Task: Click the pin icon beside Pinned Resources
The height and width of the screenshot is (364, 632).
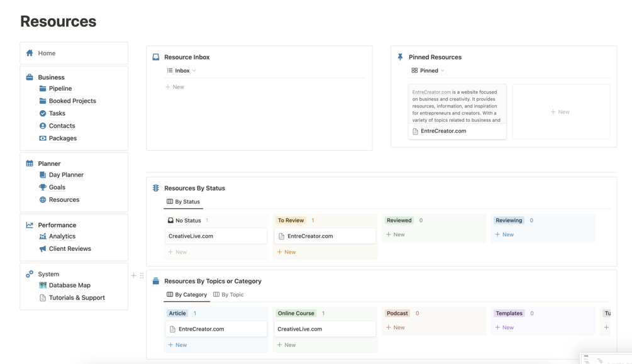Action: (x=400, y=57)
